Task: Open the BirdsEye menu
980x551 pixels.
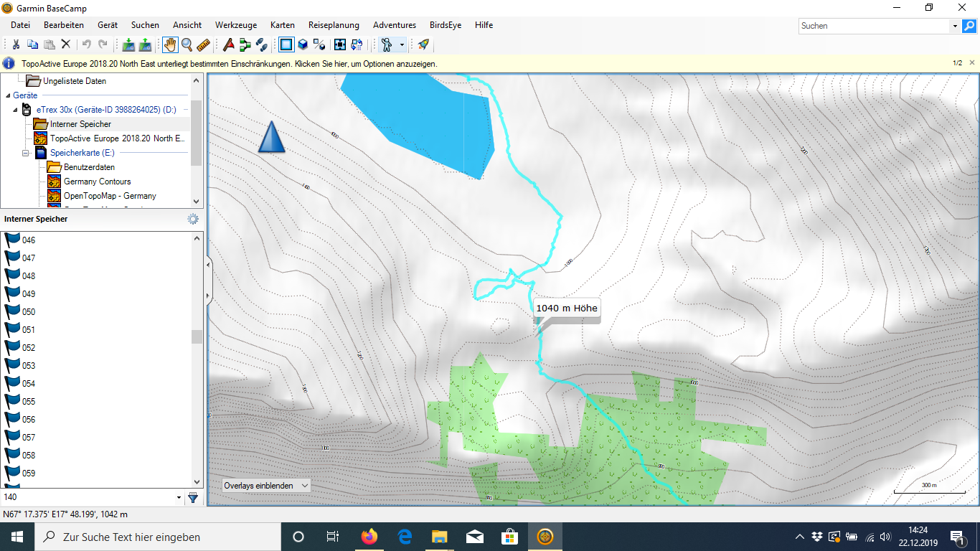Action: click(446, 25)
